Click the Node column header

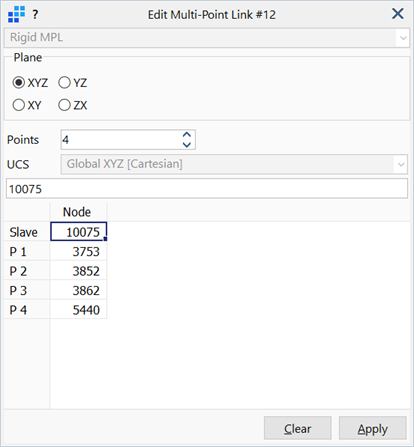[x=78, y=212]
